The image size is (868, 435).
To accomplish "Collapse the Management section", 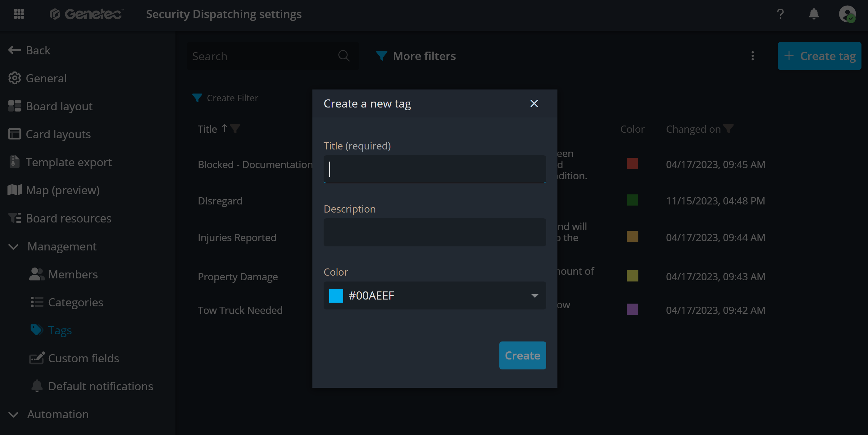I will (13, 246).
